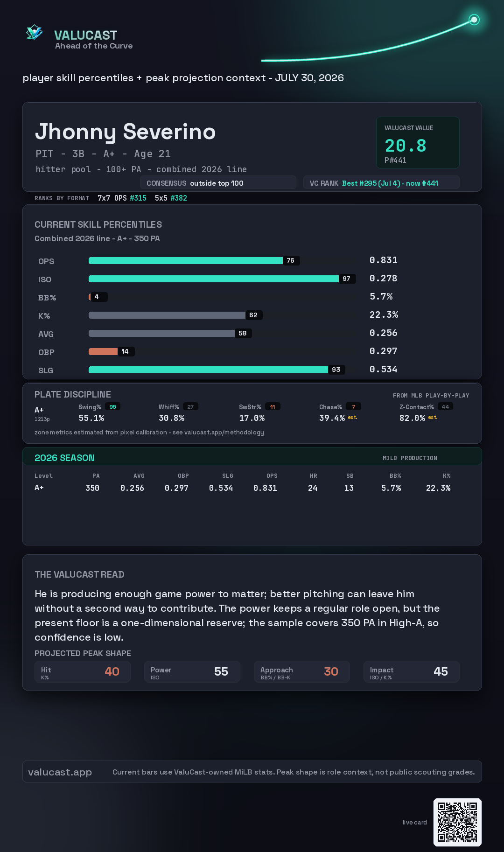
Task: Click the Chase% percentile badge 7
Action: (x=353, y=407)
